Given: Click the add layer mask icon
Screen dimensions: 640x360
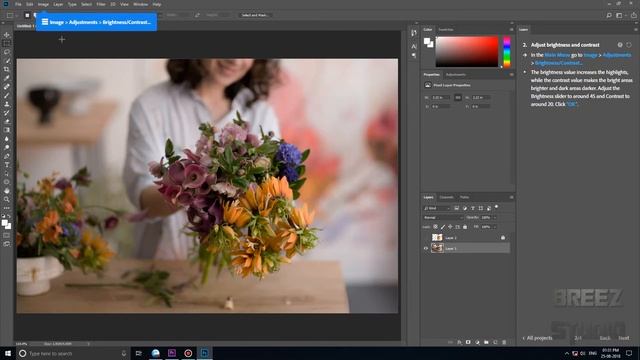Looking at the screenshot, I should (468, 342).
